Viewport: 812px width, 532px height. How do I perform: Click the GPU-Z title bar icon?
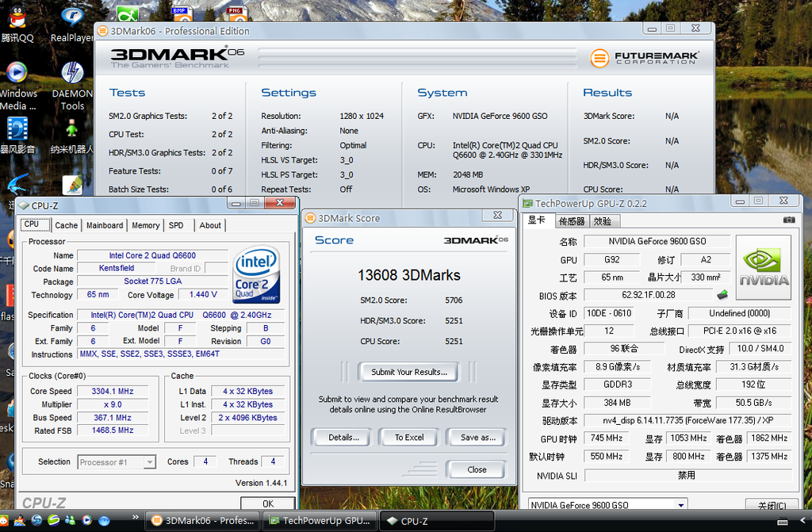tap(527, 204)
